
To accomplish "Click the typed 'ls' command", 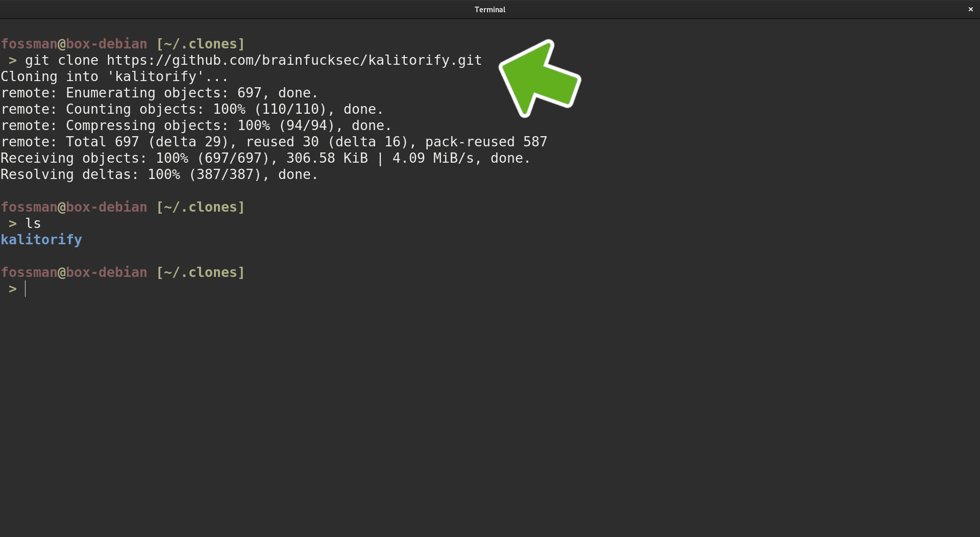I will tap(33, 223).
